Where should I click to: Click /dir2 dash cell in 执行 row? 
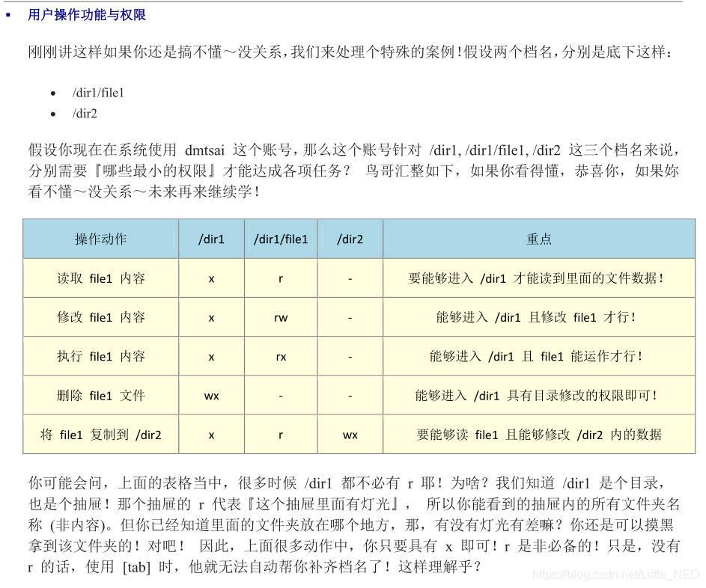[x=350, y=358]
